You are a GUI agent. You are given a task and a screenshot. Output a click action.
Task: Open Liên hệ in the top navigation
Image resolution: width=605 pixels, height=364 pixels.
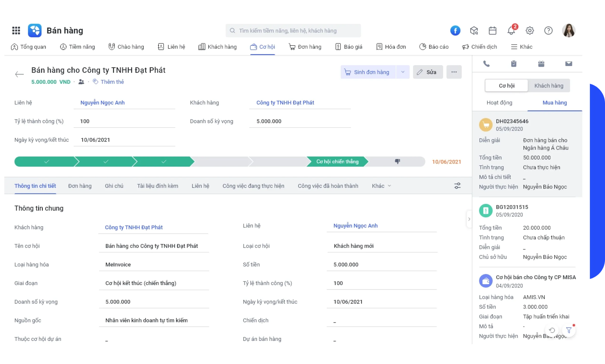tap(171, 47)
